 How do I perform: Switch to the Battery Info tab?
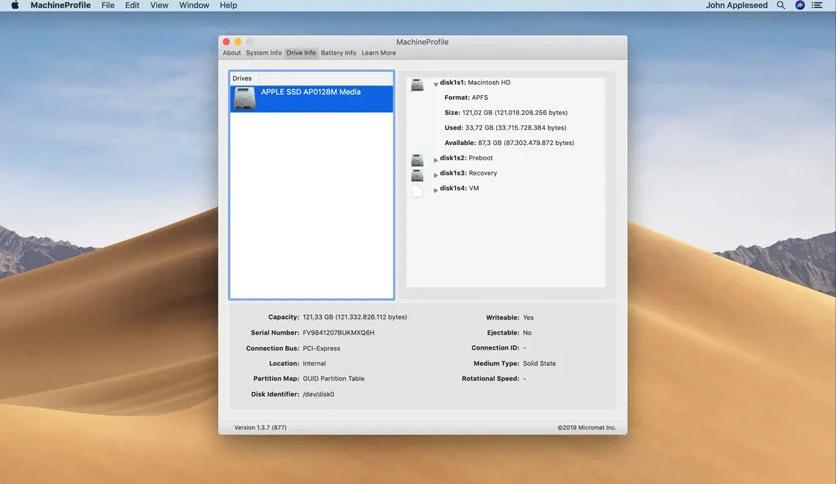pyautogui.click(x=339, y=53)
